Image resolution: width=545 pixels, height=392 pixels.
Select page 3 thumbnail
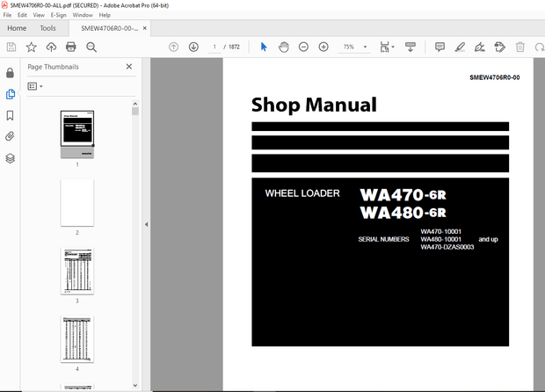tap(77, 271)
